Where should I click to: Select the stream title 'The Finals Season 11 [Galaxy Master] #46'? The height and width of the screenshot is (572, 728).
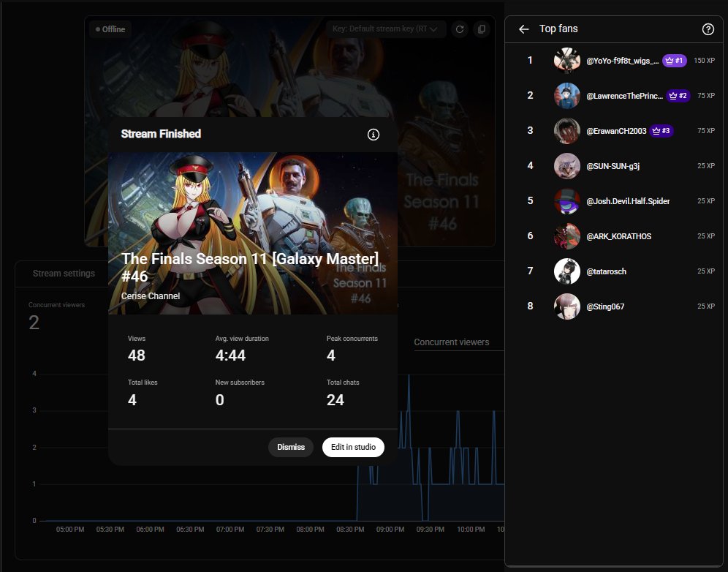point(250,267)
